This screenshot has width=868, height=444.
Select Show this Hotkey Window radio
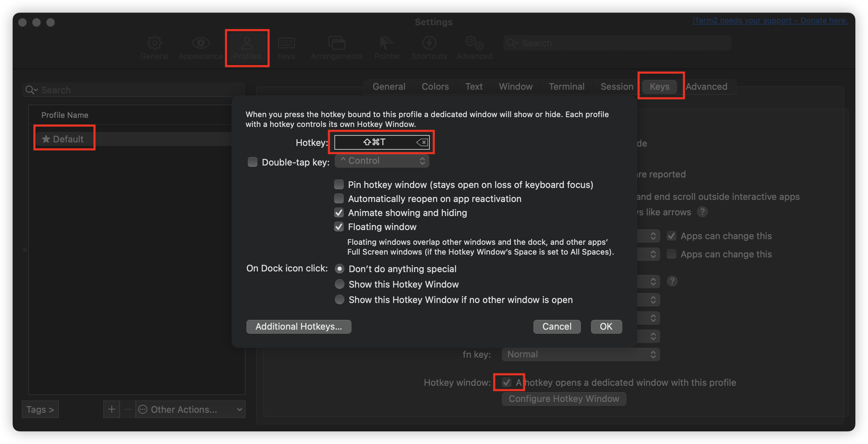tap(340, 284)
